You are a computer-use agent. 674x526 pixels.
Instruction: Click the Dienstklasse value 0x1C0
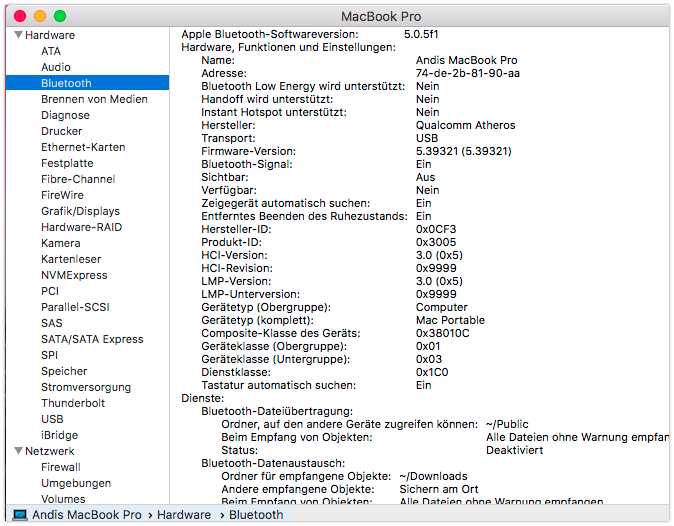coord(432,372)
